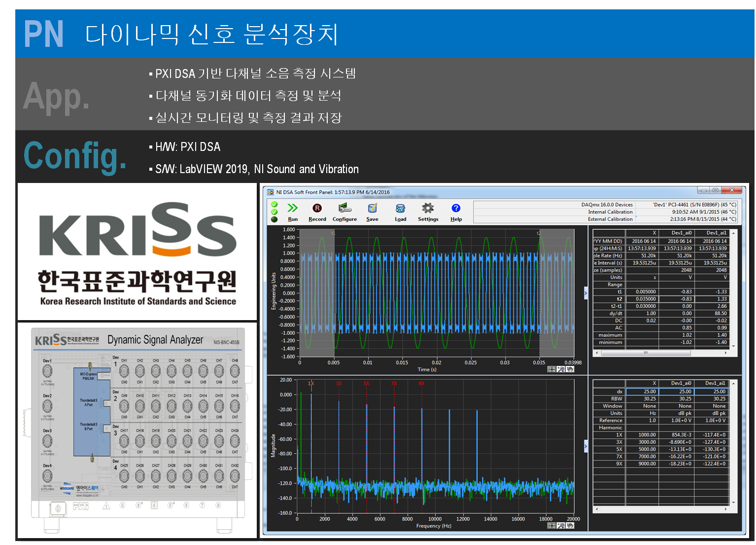Select the 3X harmonic cursor on spectrum
Screen dimensions: 756x545
(x=339, y=447)
